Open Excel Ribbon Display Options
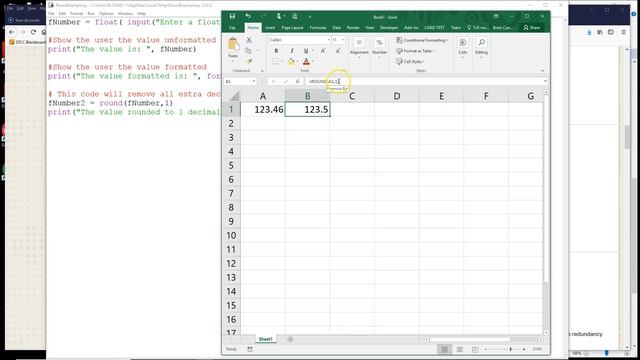 [x=496, y=16]
